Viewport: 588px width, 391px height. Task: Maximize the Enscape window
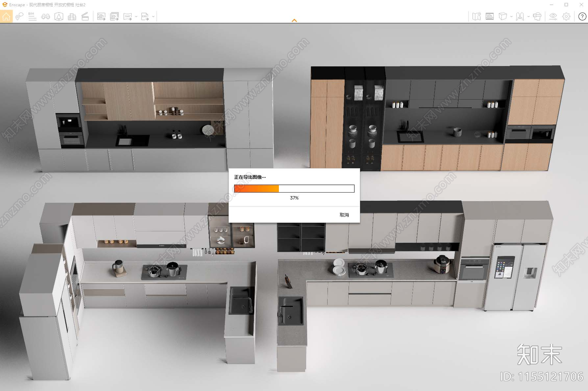[566, 4]
